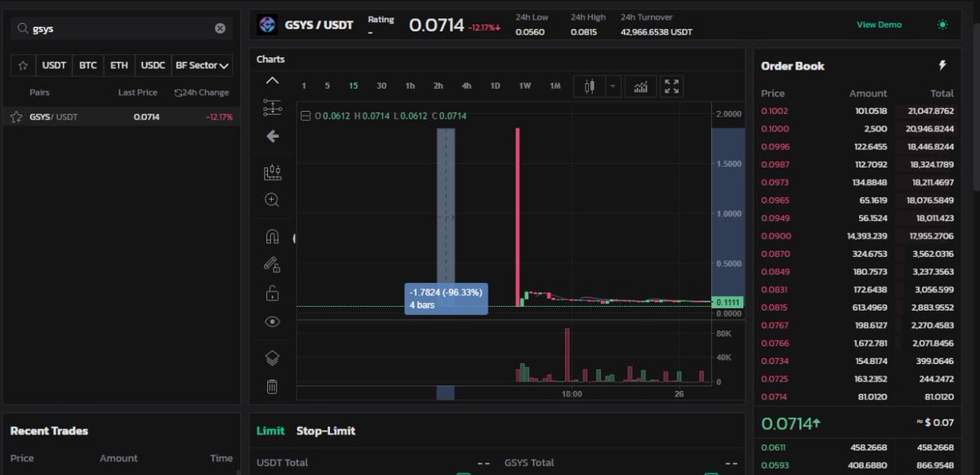Open the GSYS / USDT pair row
Viewport: 980px width, 475px height.
(x=122, y=117)
